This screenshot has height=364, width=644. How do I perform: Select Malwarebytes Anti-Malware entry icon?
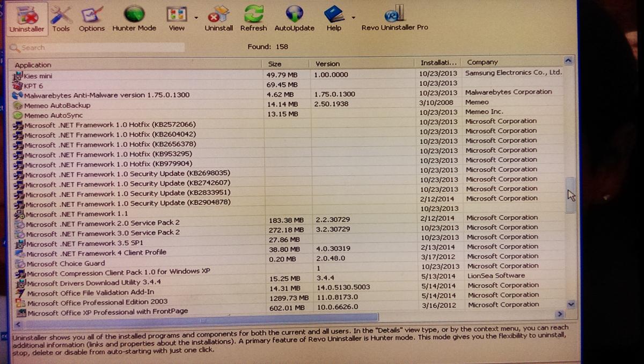(18, 95)
